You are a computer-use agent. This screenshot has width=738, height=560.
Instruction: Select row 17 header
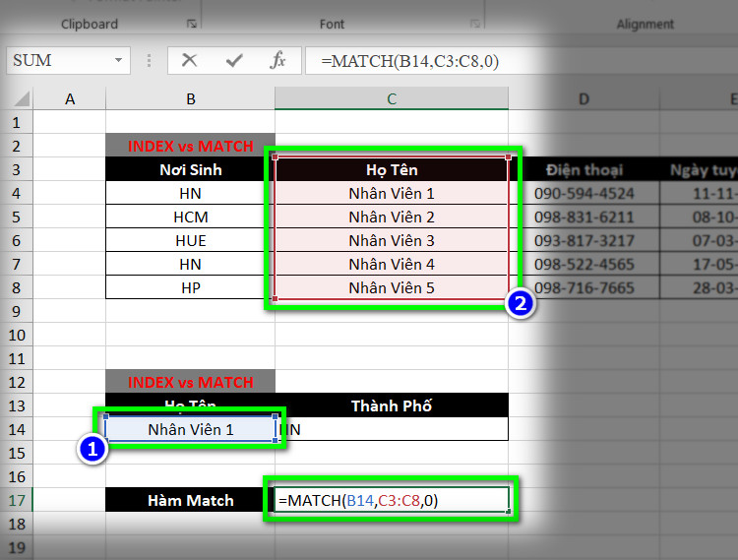pyautogui.click(x=17, y=500)
